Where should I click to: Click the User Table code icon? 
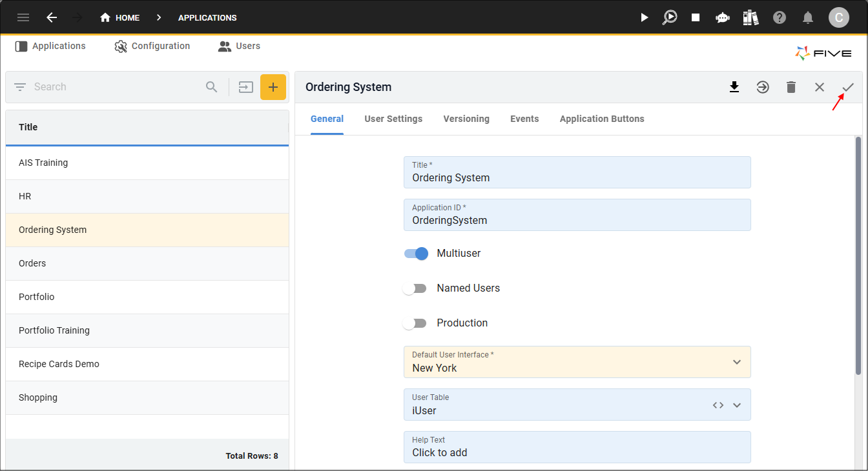click(718, 405)
